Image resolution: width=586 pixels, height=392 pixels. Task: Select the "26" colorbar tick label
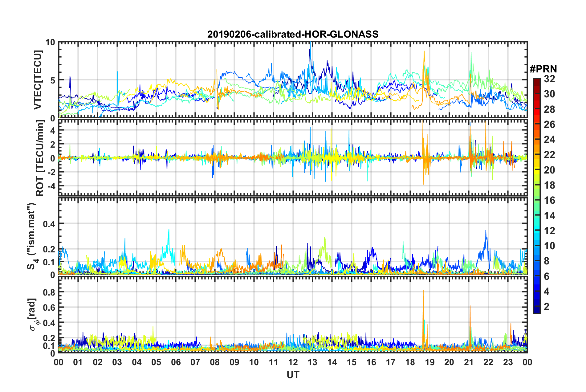click(x=549, y=125)
